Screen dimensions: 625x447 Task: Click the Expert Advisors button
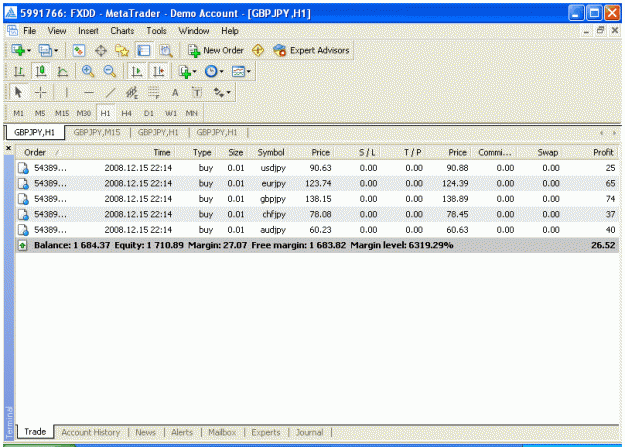coord(311,51)
